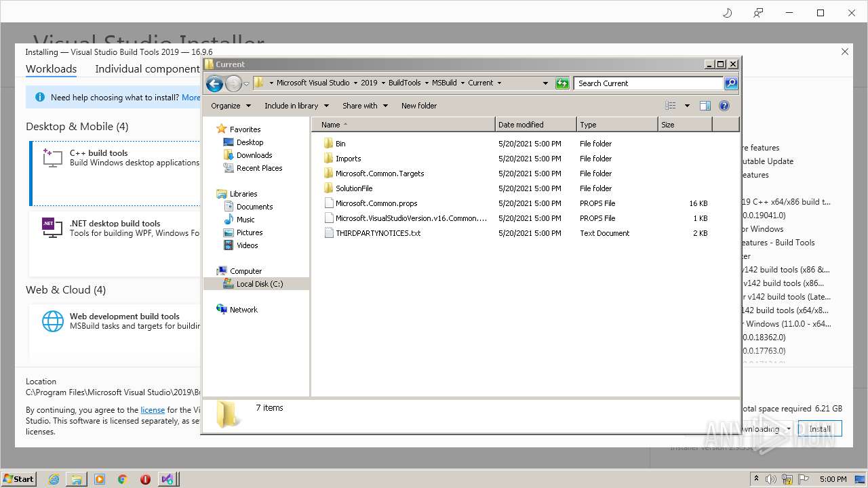Click the New folder button

419,106
